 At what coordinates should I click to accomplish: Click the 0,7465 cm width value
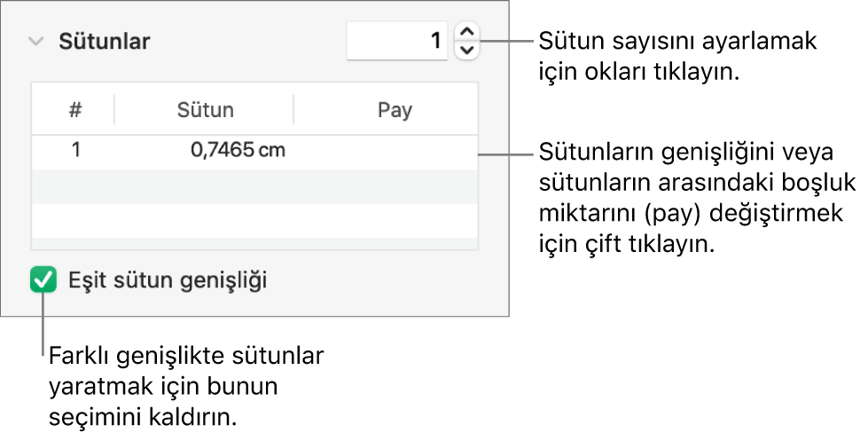click(239, 150)
